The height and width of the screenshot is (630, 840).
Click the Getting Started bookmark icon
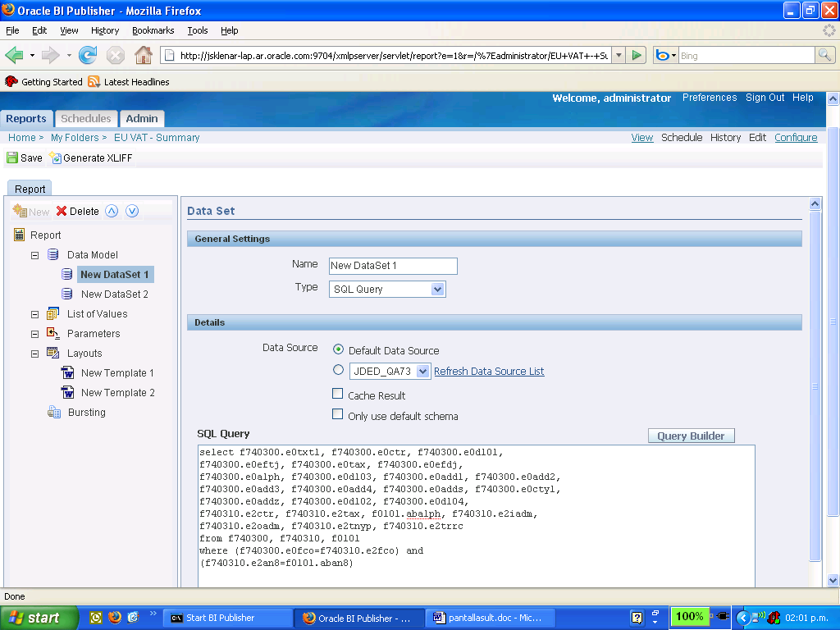[x=11, y=81]
